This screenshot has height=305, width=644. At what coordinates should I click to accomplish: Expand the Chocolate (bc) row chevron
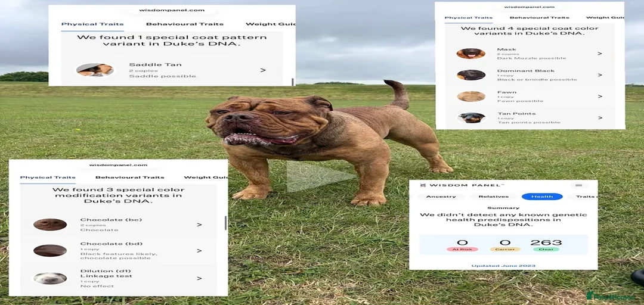coord(199,225)
